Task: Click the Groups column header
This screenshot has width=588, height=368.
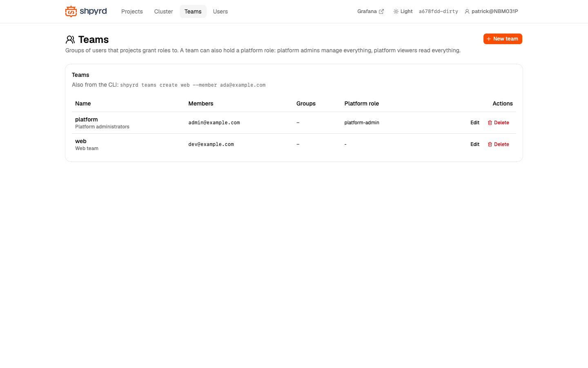Action: tap(306, 103)
